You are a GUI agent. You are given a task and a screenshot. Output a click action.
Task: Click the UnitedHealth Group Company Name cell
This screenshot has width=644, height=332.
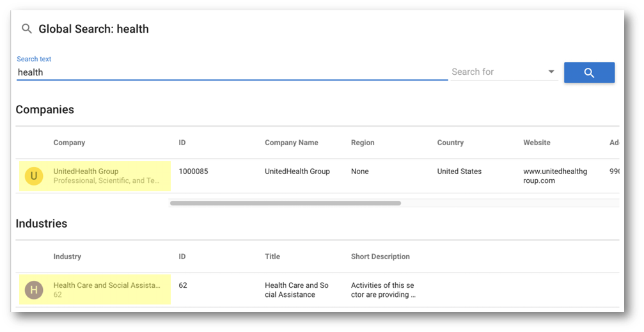(297, 171)
